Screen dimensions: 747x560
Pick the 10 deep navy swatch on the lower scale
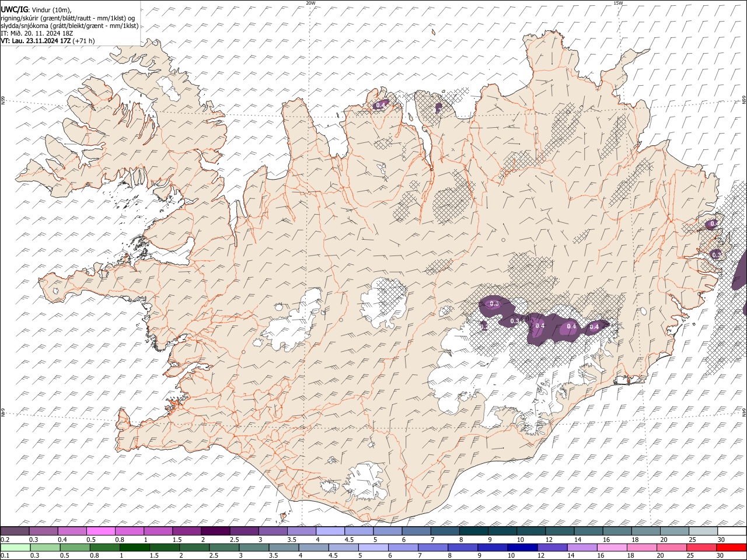coord(522,547)
